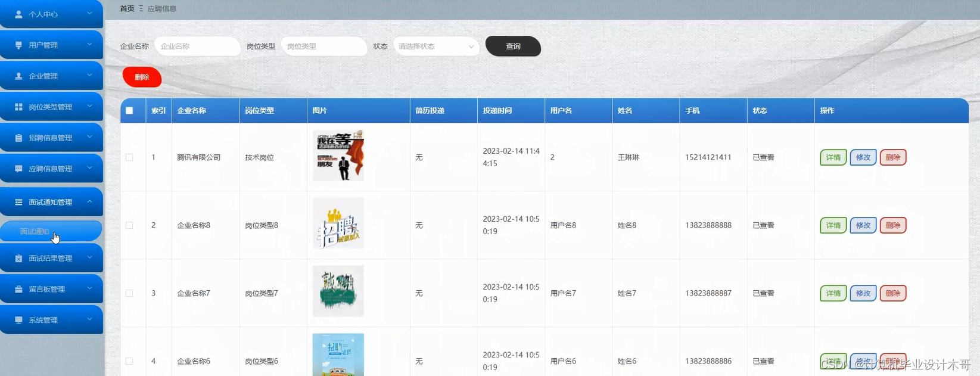
Task: Click the name cell 王琳琳
Action: point(629,157)
